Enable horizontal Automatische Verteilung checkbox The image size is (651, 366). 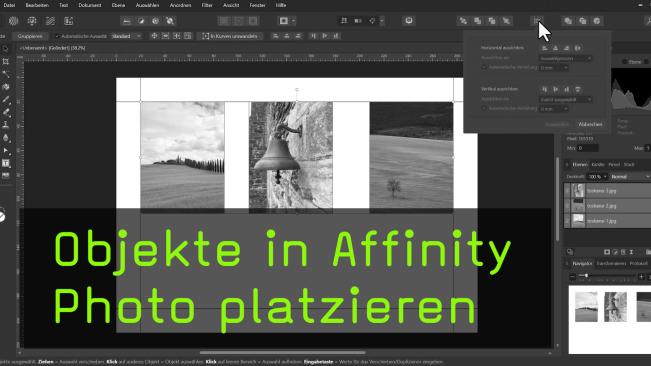(484, 67)
